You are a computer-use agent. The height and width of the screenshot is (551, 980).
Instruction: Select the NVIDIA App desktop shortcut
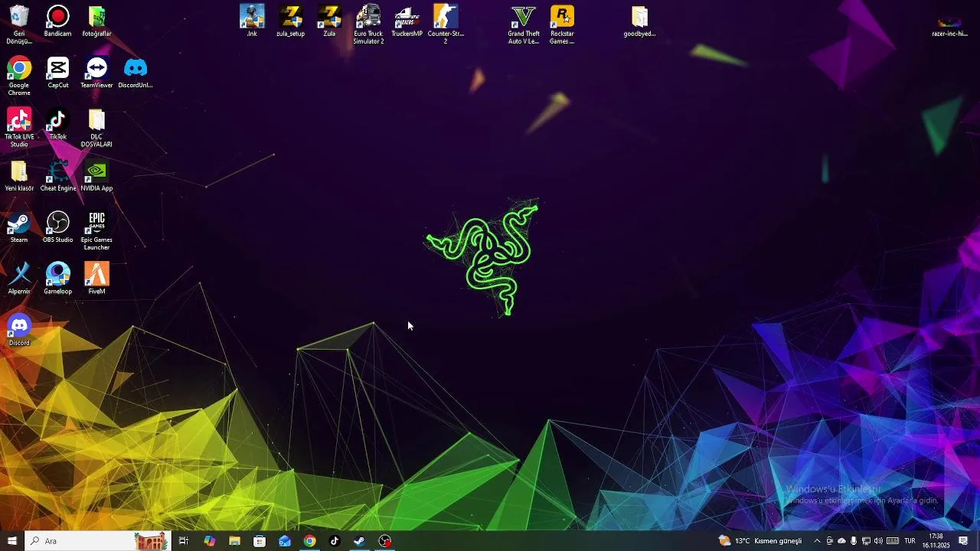[96, 176]
